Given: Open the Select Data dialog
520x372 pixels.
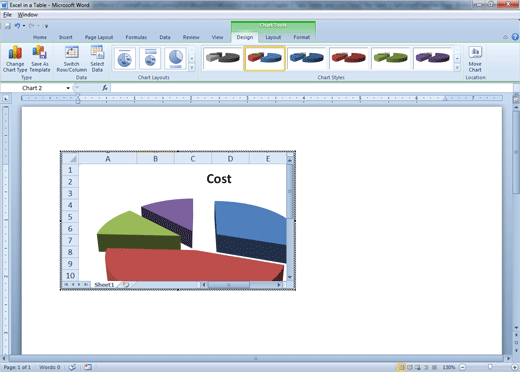Looking at the screenshot, I should [97, 59].
